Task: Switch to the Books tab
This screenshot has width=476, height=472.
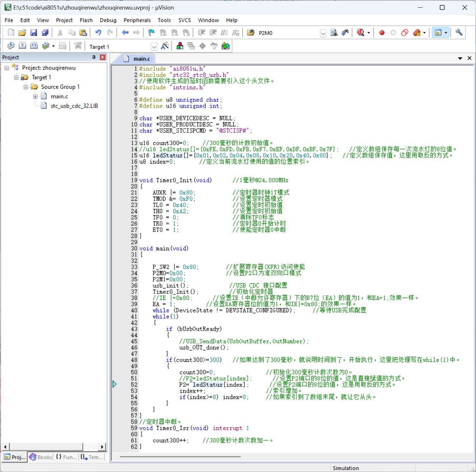Action: (x=40, y=457)
